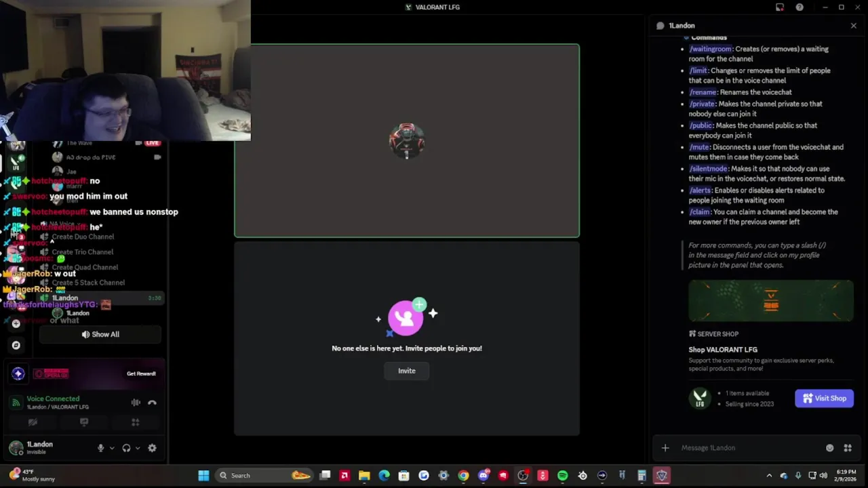Toggle noise suppression icon
The width and height of the screenshot is (868, 488).
point(136,403)
